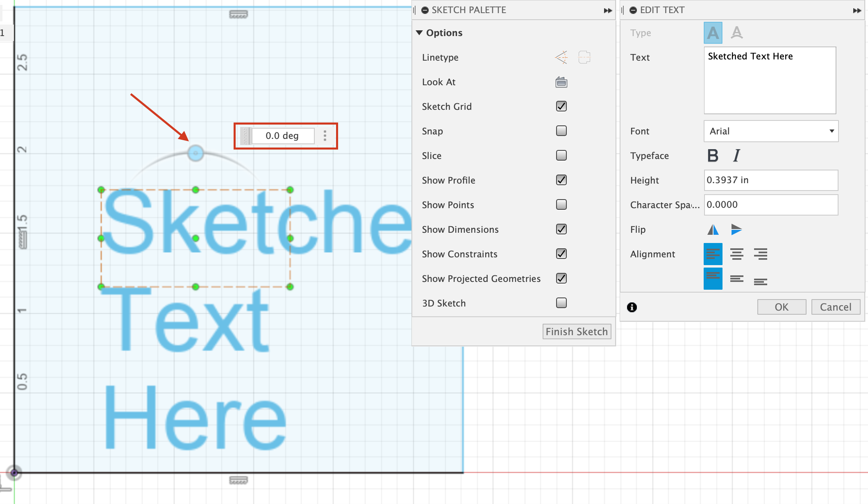Flip text horizontally

713,229
